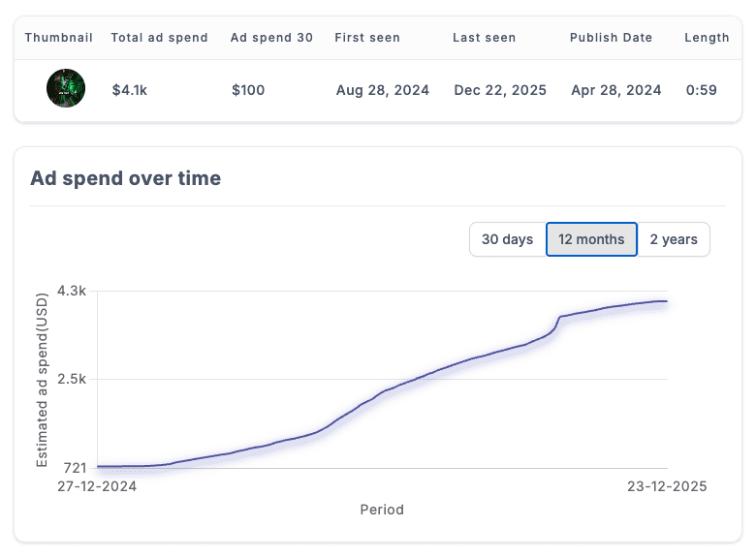Click the Ad spend 30 column header
Screen dimensions: 756x558
(x=271, y=38)
